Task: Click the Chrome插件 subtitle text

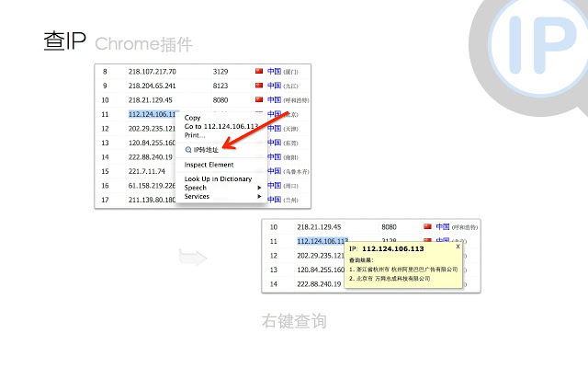Action: (143, 44)
